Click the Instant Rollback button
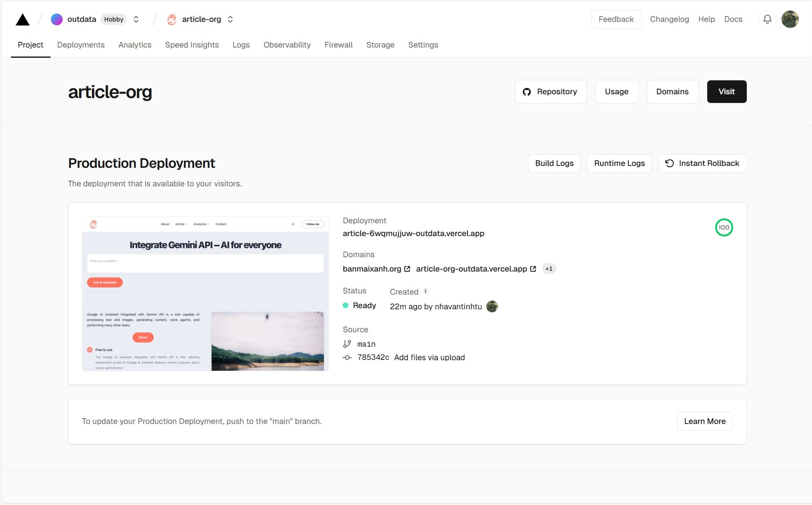The height and width of the screenshot is (505, 812). [x=702, y=163]
